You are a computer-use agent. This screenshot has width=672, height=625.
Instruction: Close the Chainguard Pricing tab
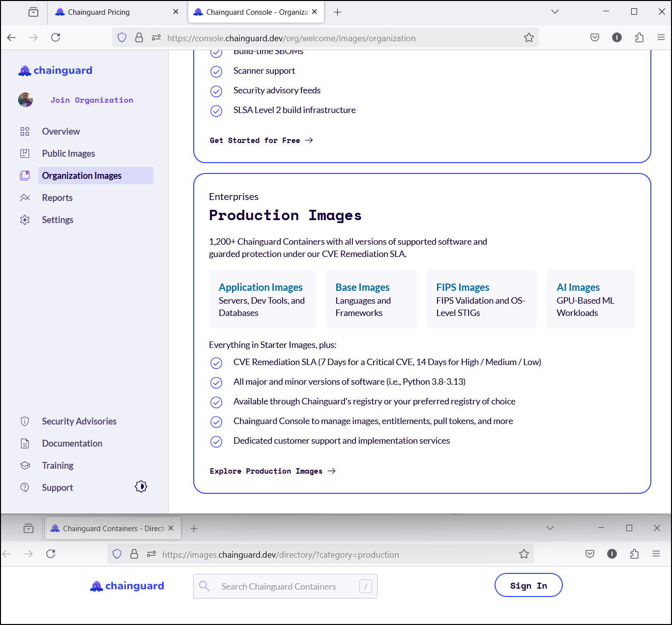pos(175,12)
